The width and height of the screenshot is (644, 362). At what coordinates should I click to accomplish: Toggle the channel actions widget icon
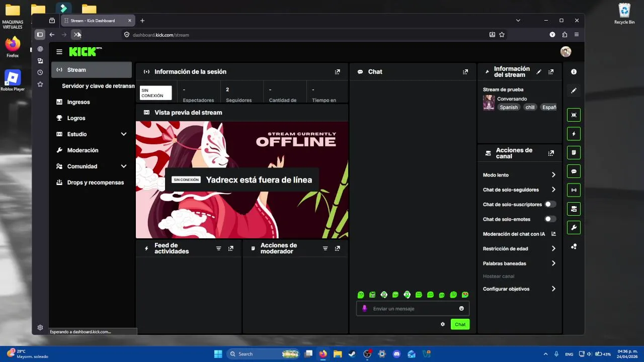point(574,209)
